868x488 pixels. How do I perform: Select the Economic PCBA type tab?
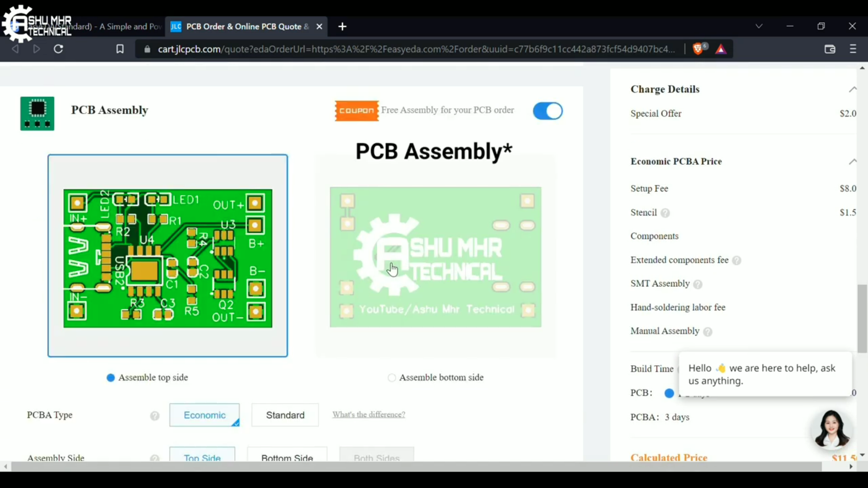[205, 415]
